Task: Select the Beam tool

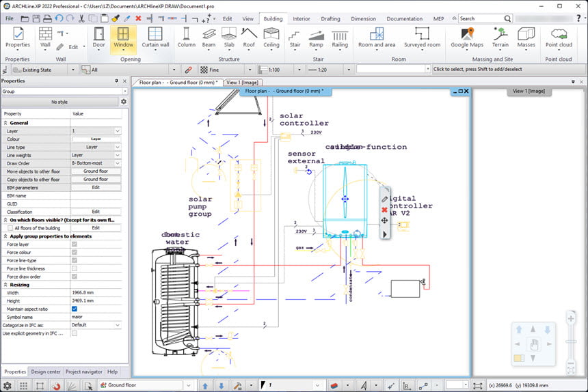Action: (209, 38)
